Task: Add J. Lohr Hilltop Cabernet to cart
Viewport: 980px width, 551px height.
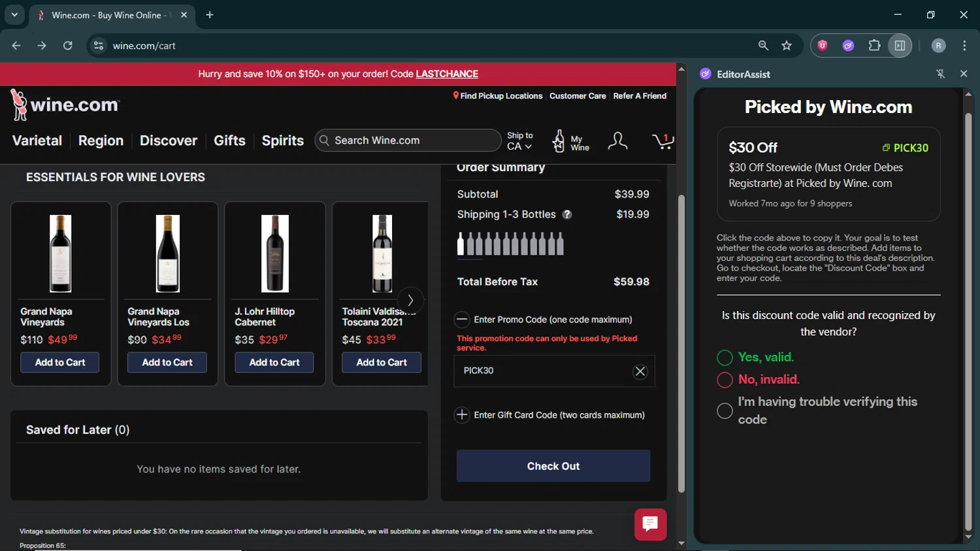Action: [x=274, y=362]
